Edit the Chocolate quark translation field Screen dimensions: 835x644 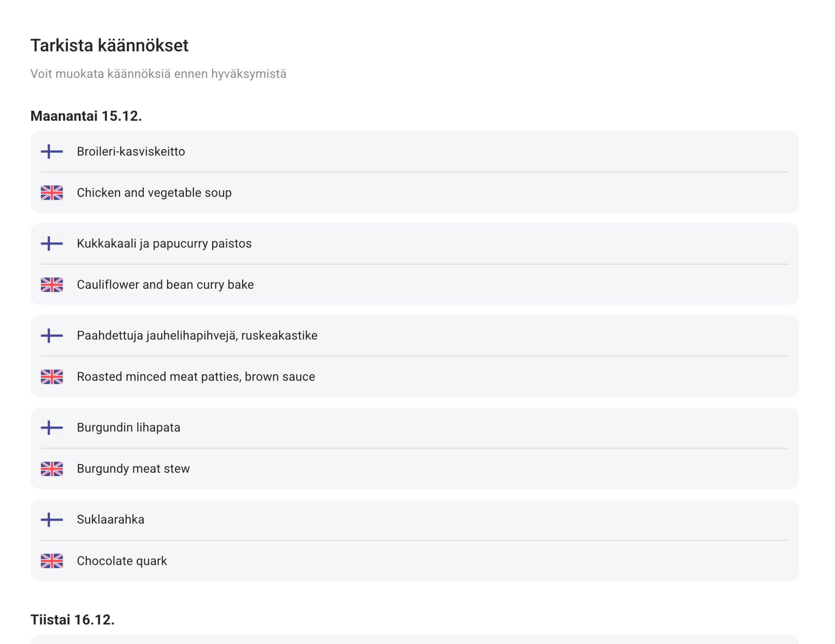[122, 561]
